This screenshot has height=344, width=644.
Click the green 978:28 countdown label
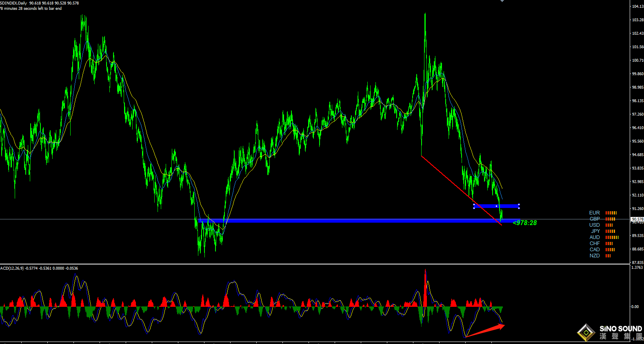pyautogui.click(x=525, y=223)
